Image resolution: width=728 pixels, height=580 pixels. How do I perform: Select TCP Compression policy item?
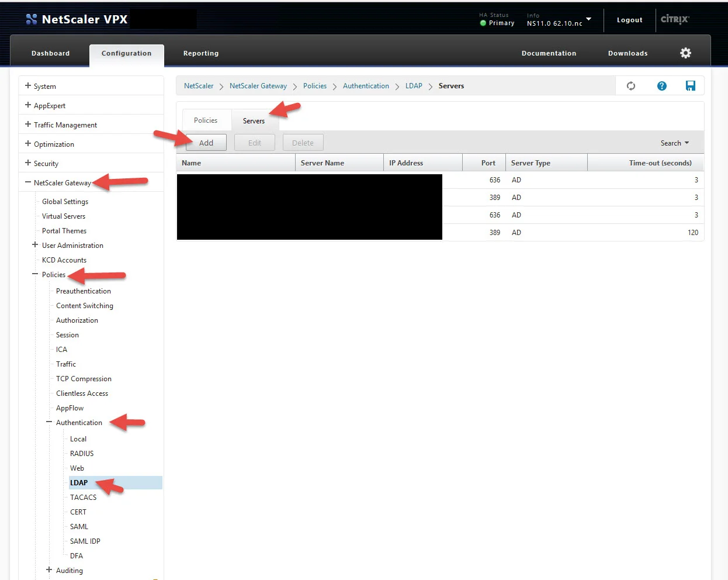coord(84,379)
